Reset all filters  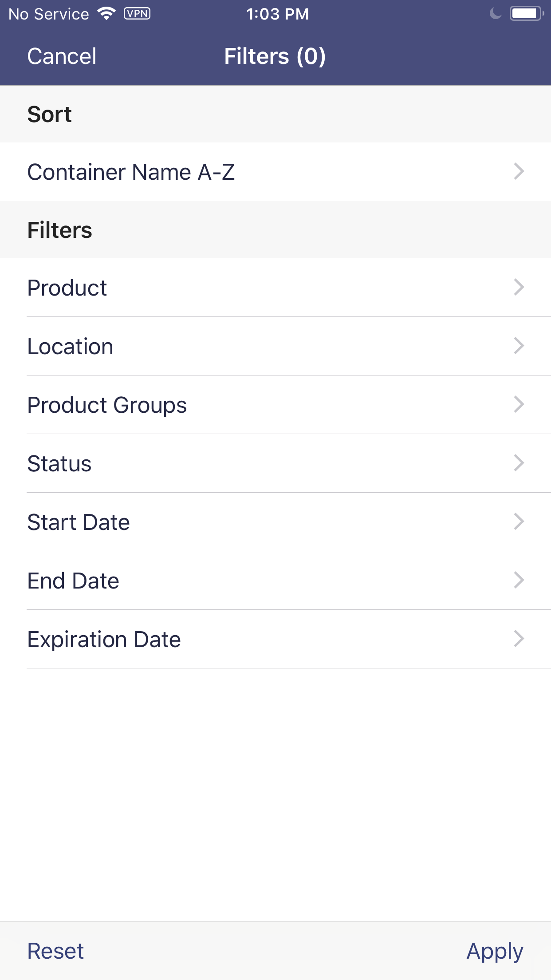point(55,951)
